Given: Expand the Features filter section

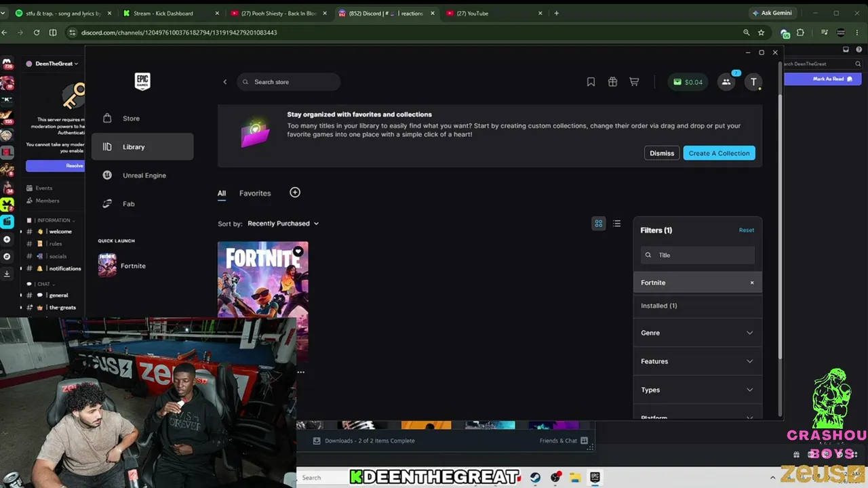Looking at the screenshot, I should 698,361.
